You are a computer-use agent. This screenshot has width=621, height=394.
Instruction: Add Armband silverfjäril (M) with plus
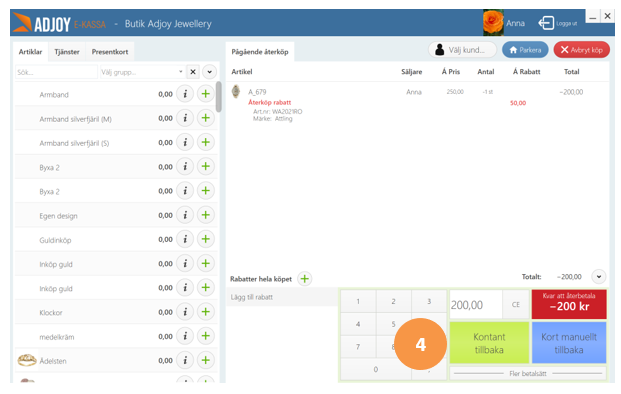[x=206, y=118]
